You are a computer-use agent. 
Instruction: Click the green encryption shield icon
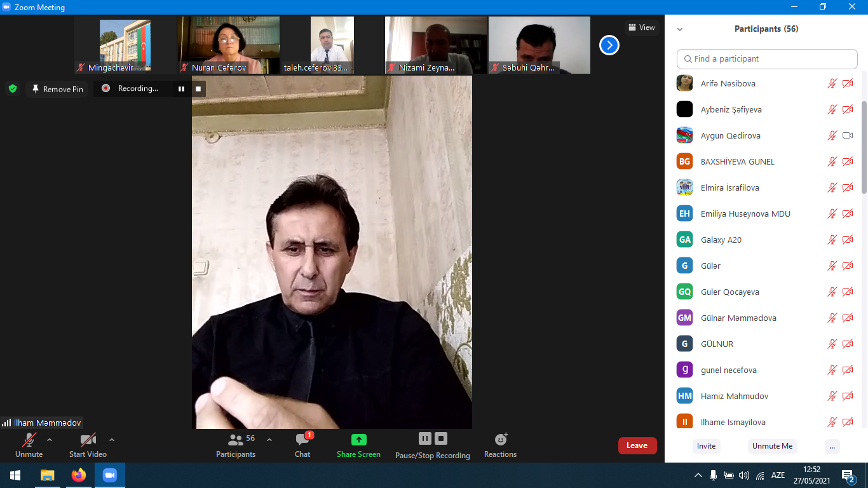click(12, 89)
